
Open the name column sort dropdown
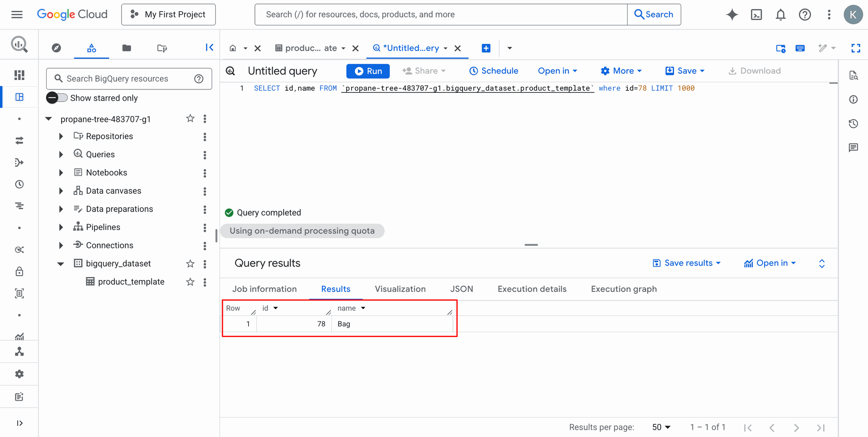(363, 308)
